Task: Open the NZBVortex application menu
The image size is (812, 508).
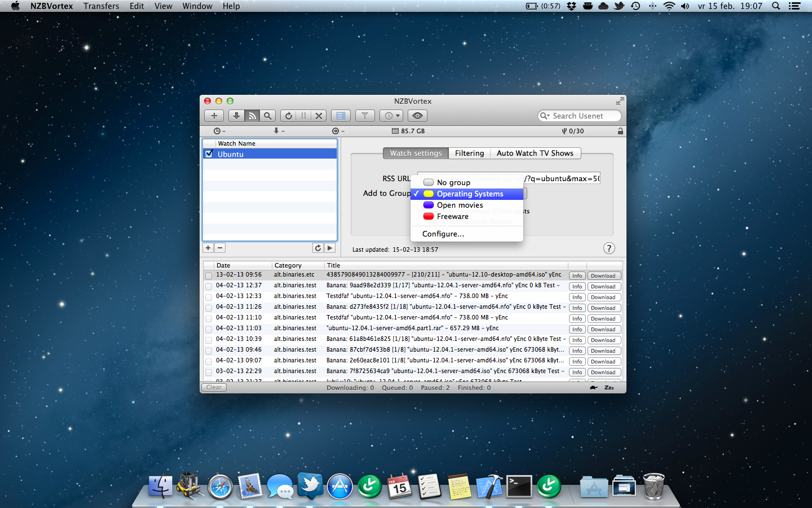Action: [52, 6]
